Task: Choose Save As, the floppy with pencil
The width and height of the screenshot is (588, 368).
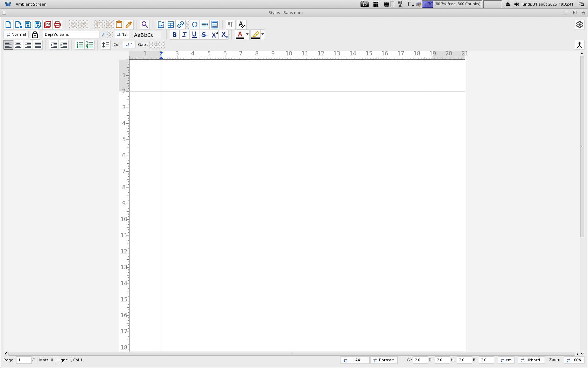Action: click(x=38, y=25)
